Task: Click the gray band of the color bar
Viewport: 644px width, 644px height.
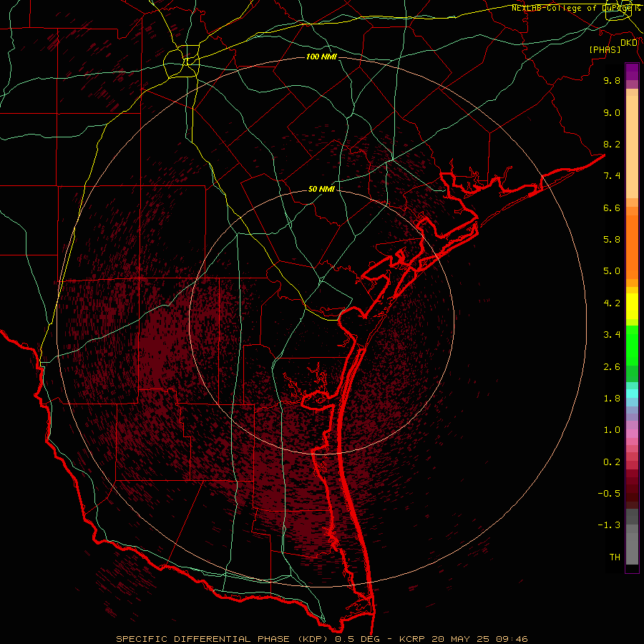Action: (632, 538)
